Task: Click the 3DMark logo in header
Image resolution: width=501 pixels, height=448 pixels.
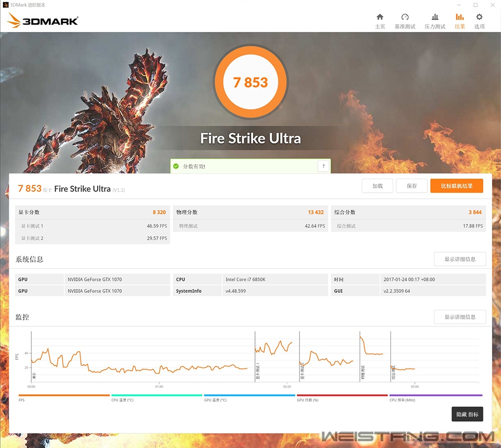Action: click(x=43, y=20)
